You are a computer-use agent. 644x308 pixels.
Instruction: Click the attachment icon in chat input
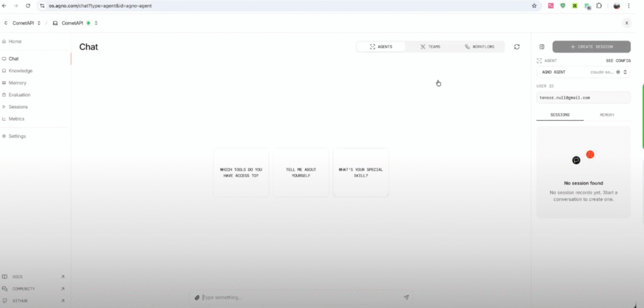tap(197, 297)
